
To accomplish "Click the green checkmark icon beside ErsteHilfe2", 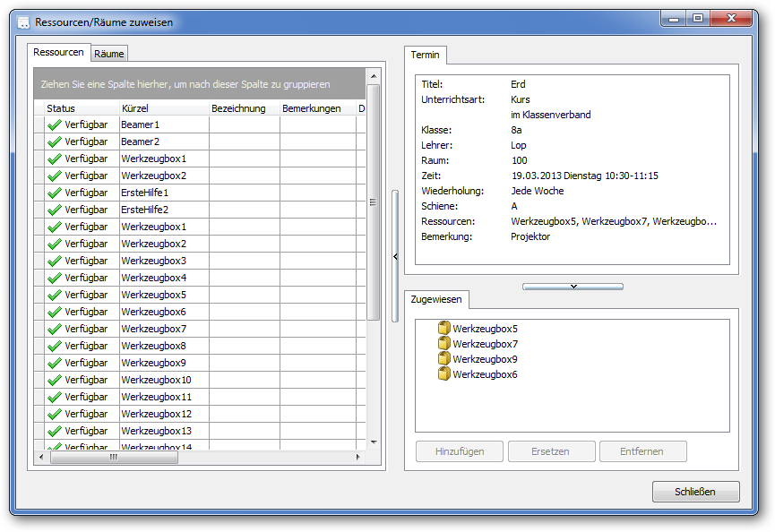I will coord(55,210).
